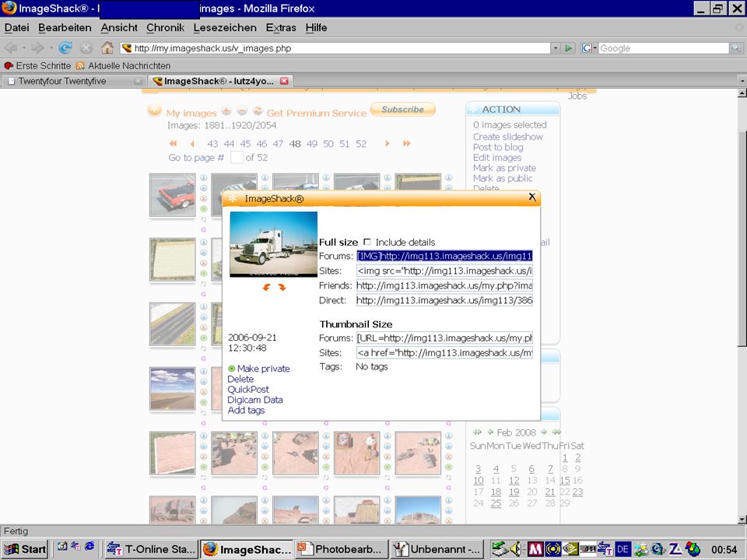The image size is (747, 560).
Task: Open the Extras menu
Action: coord(281,28)
